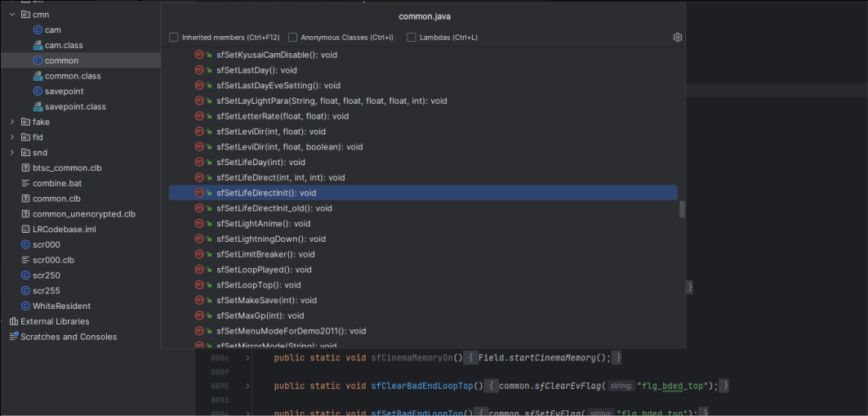This screenshot has width=868, height=416.
Task: Expand the snd folder
Action: pos(12,153)
